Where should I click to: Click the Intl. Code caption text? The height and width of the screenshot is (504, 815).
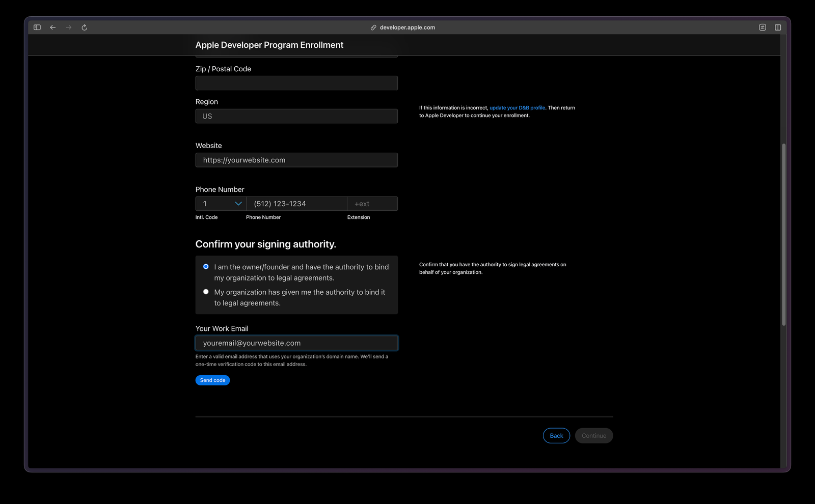tap(206, 217)
